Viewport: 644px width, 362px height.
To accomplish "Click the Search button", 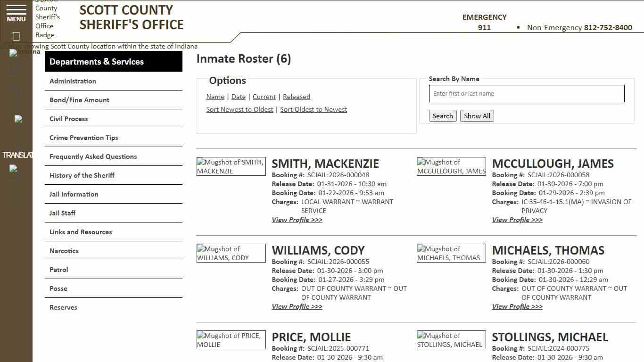I will pos(442,115).
